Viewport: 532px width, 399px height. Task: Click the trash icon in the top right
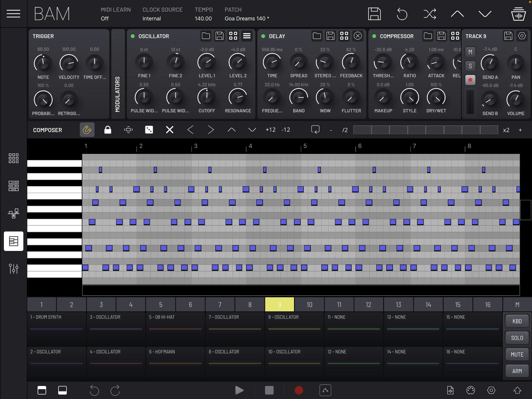pyautogui.click(x=519, y=14)
